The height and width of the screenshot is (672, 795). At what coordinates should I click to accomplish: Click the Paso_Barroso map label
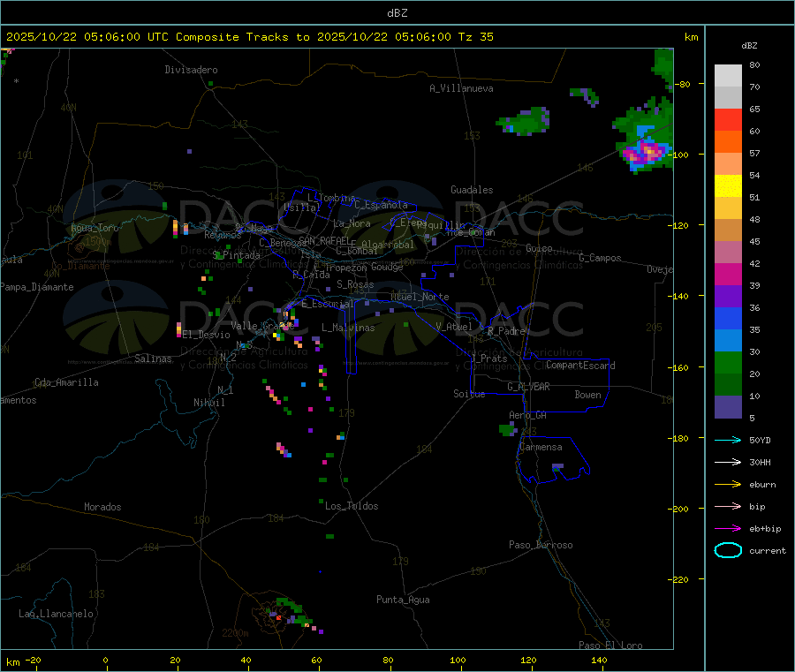tap(541, 545)
